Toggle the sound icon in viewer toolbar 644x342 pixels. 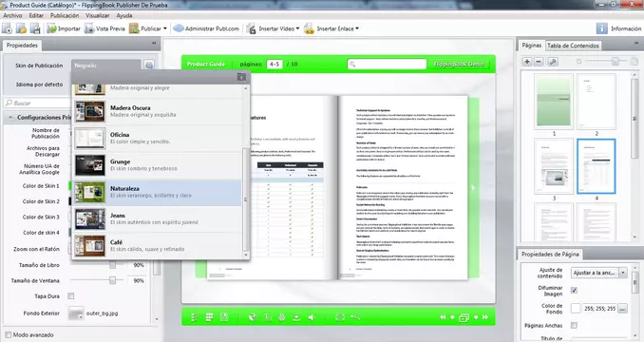pos(313,317)
